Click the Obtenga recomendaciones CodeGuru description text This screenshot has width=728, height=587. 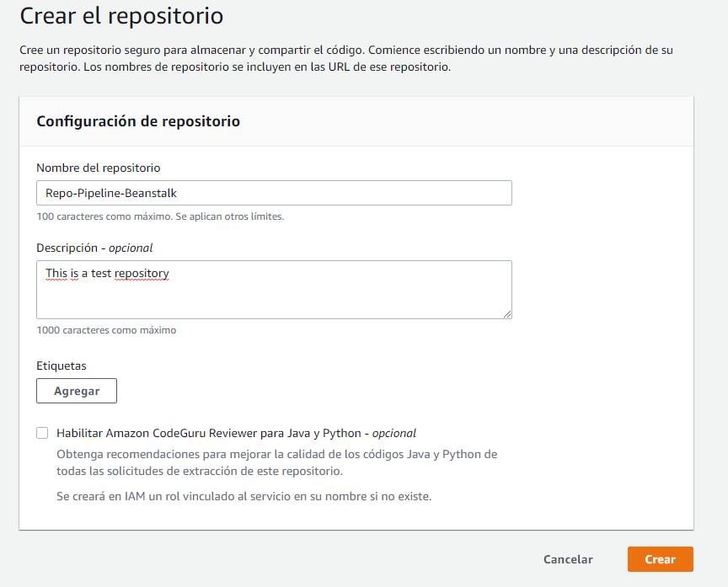pyautogui.click(x=276, y=462)
